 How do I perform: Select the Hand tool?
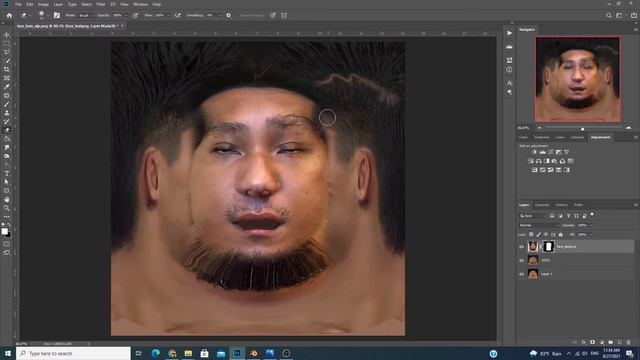pos(7,200)
